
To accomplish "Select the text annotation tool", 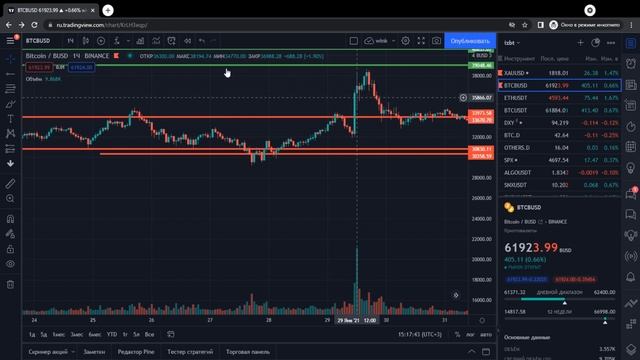I will tap(10, 119).
